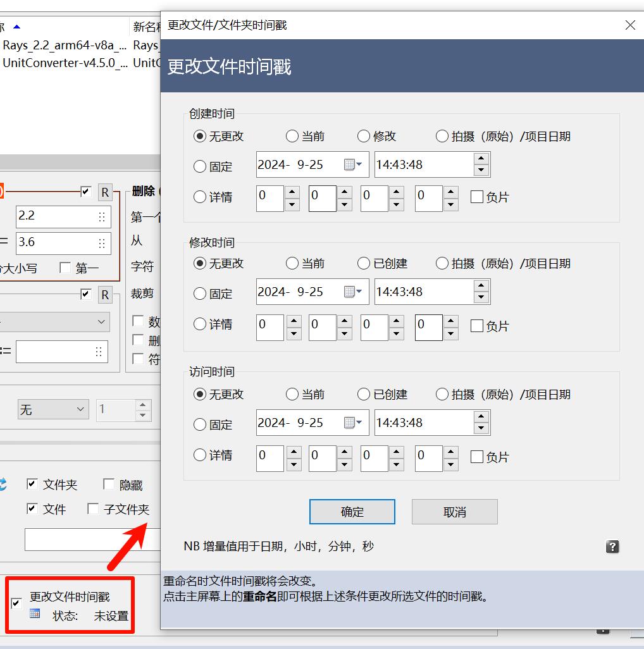Open the 访问时间 date picker dropdown
Viewport: 644px width, 649px height.
click(x=358, y=423)
